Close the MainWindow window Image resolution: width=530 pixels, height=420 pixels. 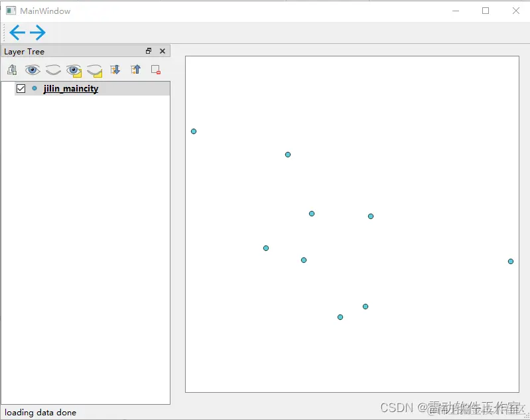[x=516, y=11]
